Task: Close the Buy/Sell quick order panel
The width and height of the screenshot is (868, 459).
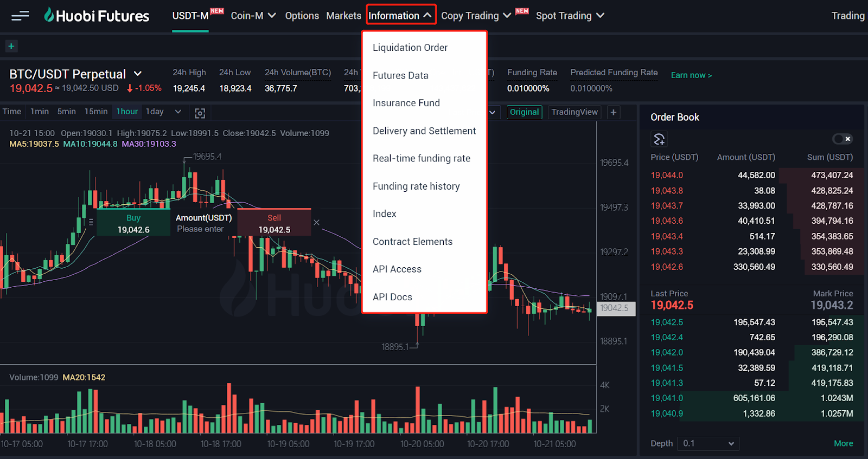Action: pyautogui.click(x=316, y=222)
